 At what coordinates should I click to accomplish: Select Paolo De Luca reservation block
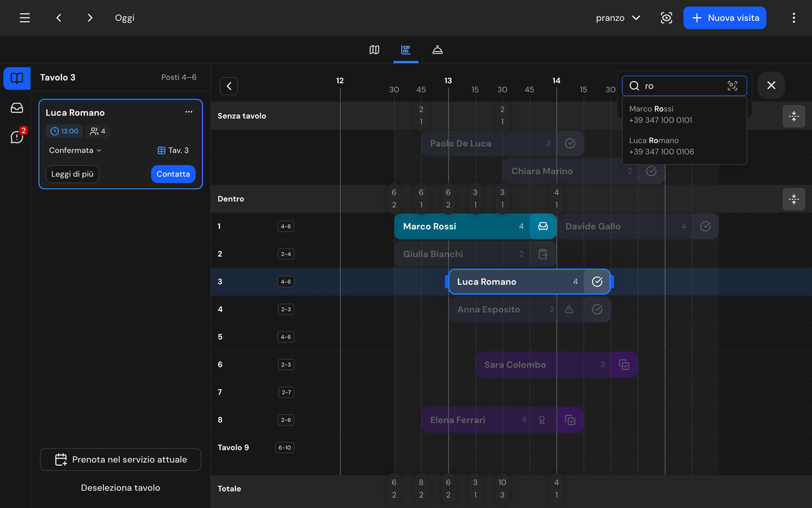tap(502, 144)
